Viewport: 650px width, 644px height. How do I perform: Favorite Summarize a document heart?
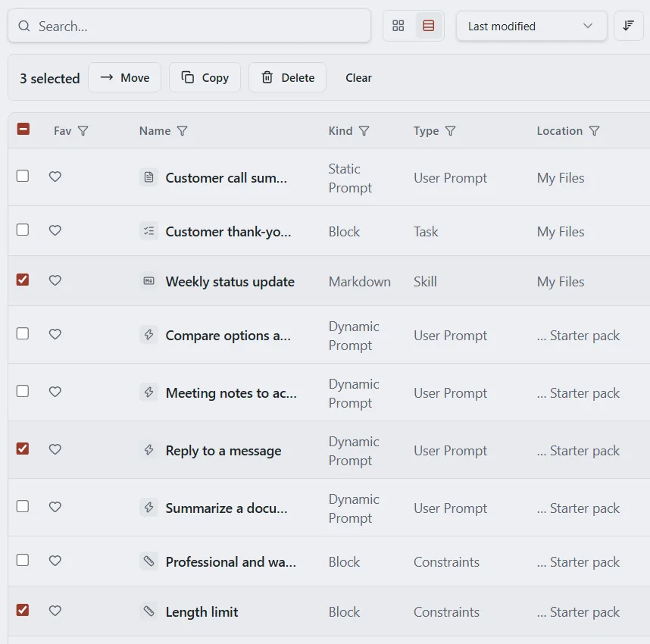tap(55, 507)
